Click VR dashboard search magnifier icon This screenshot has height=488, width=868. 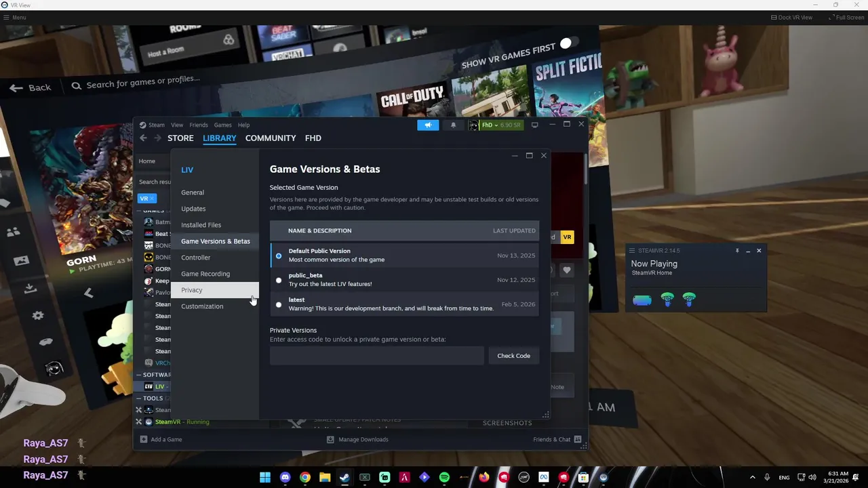[x=77, y=85]
